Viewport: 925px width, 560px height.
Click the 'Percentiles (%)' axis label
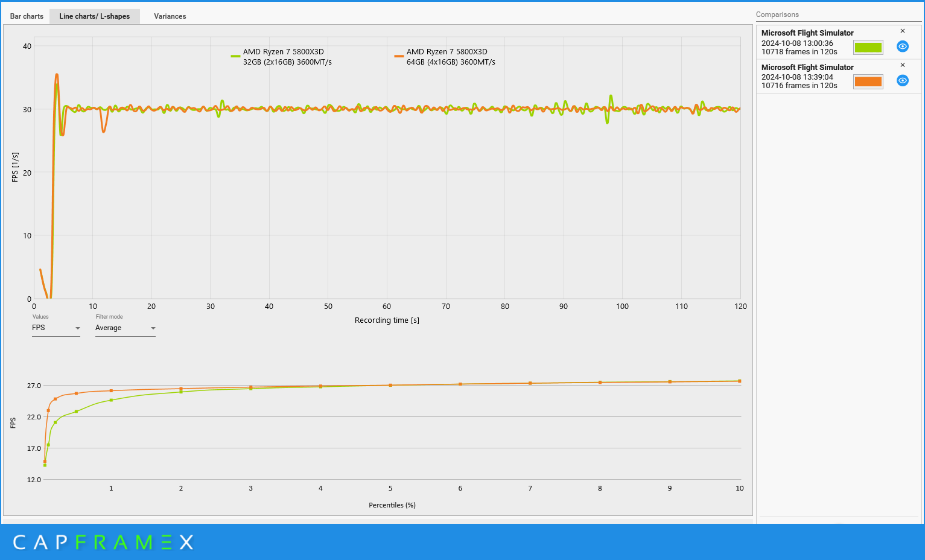392,505
